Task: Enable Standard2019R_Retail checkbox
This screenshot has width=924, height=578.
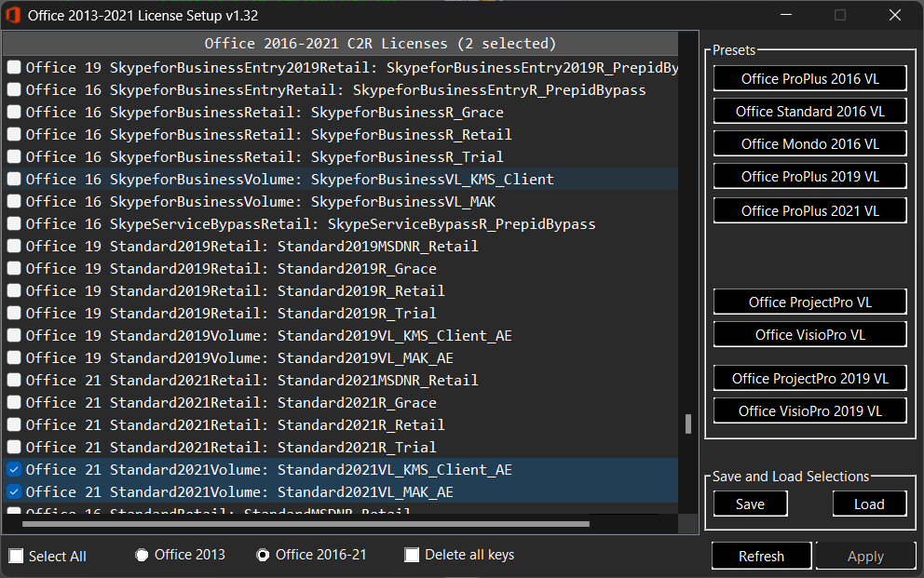Action: (14, 290)
